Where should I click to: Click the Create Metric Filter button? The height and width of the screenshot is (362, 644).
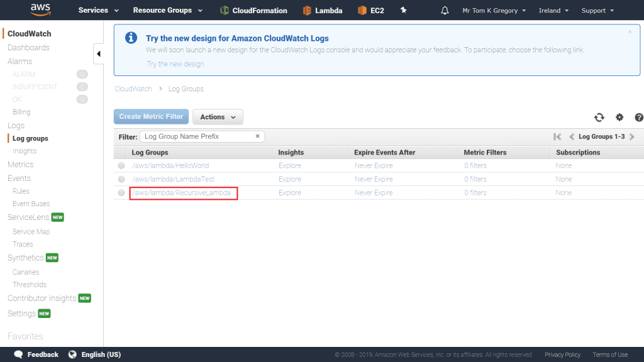pos(151,117)
